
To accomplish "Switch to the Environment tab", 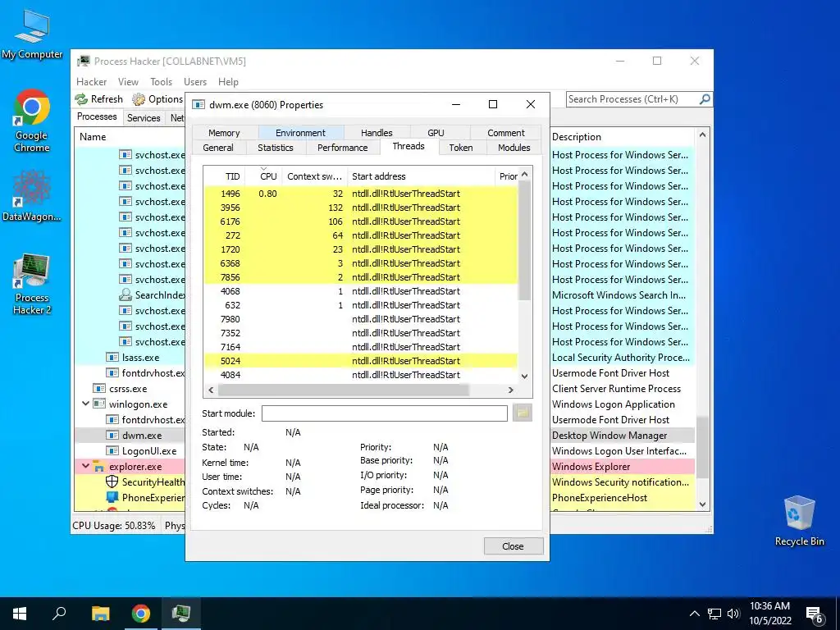I will click(x=300, y=132).
